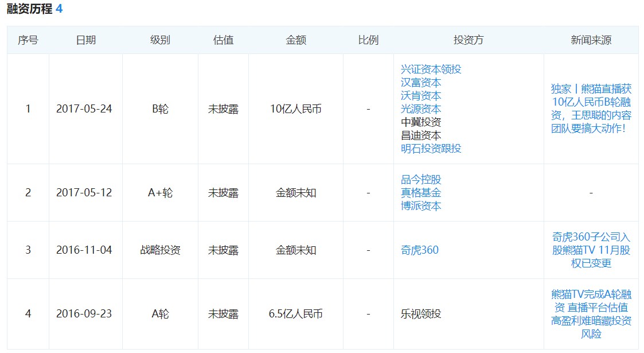
Task: Click the date 2016-11-04 cell
Action: coord(84,250)
